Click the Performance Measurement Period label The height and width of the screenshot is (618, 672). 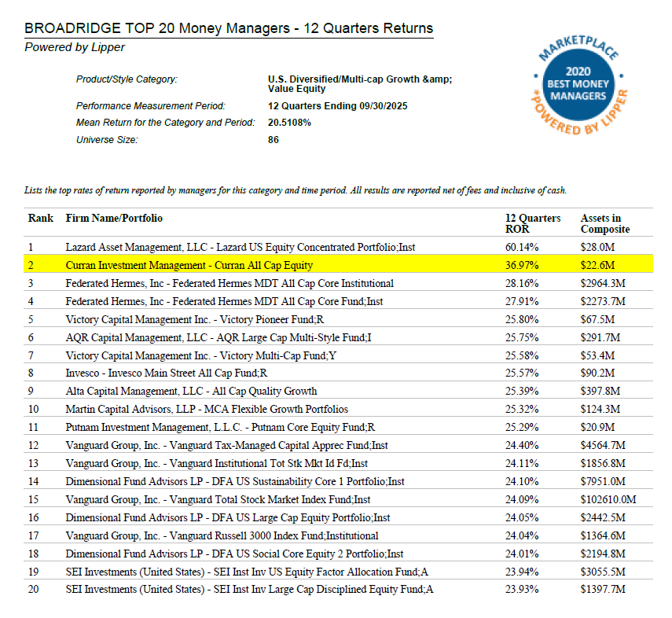click(x=150, y=106)
